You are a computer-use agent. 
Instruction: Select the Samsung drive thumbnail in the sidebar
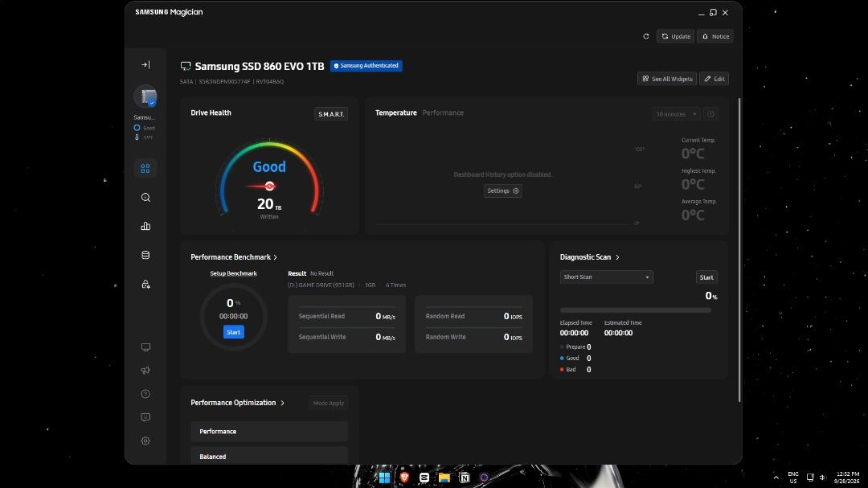[145, 97]
